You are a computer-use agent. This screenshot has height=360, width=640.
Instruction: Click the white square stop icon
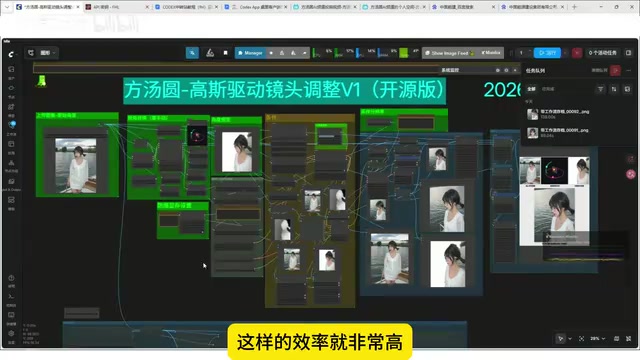click(x=225, y=53)
